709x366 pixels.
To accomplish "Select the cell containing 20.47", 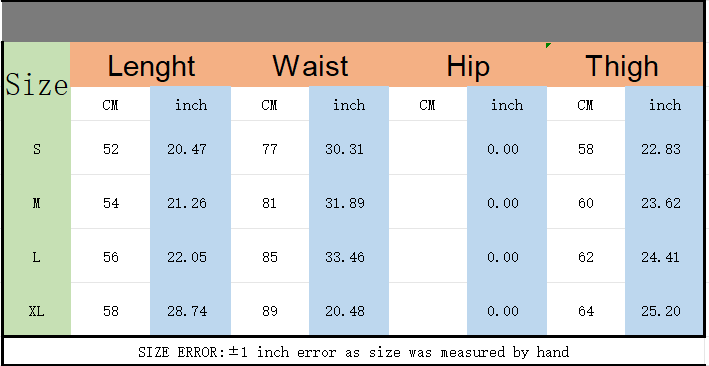I will click(190, 148).
